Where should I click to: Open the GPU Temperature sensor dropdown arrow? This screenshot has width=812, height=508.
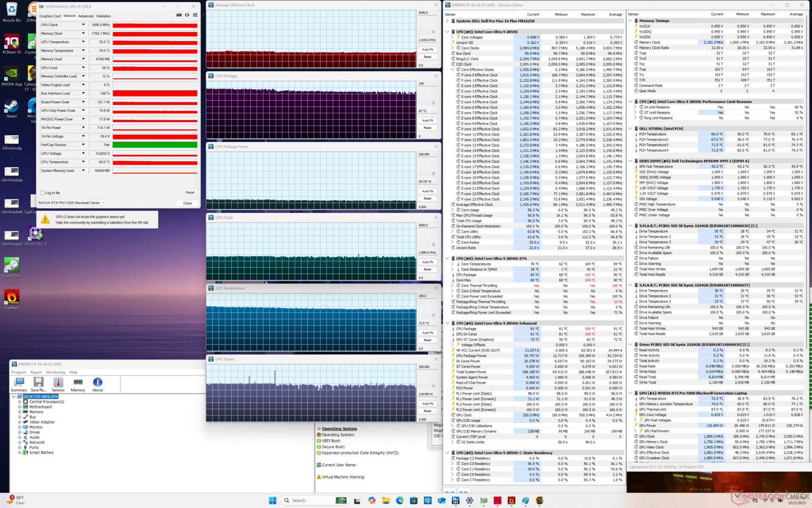83,42
